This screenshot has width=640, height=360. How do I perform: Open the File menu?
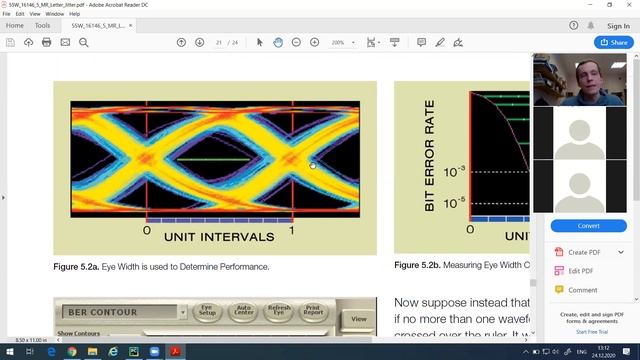pyautogui.click(x=7, y=14)
